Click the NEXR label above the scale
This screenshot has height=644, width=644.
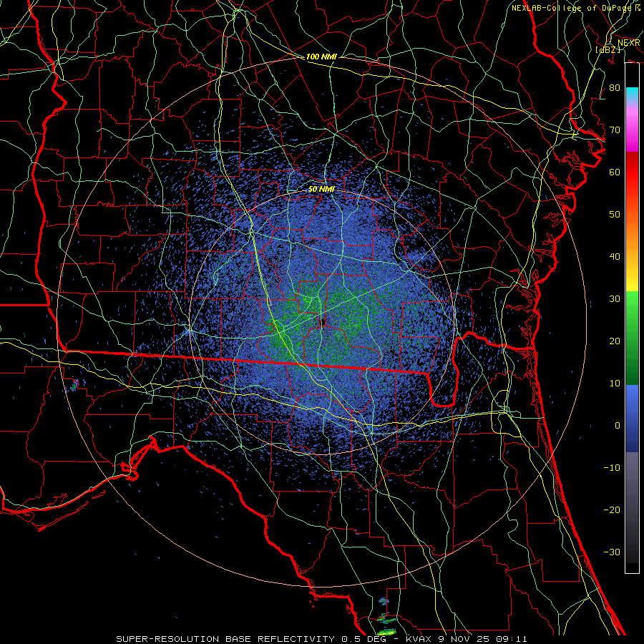click(x=628, y=43)
